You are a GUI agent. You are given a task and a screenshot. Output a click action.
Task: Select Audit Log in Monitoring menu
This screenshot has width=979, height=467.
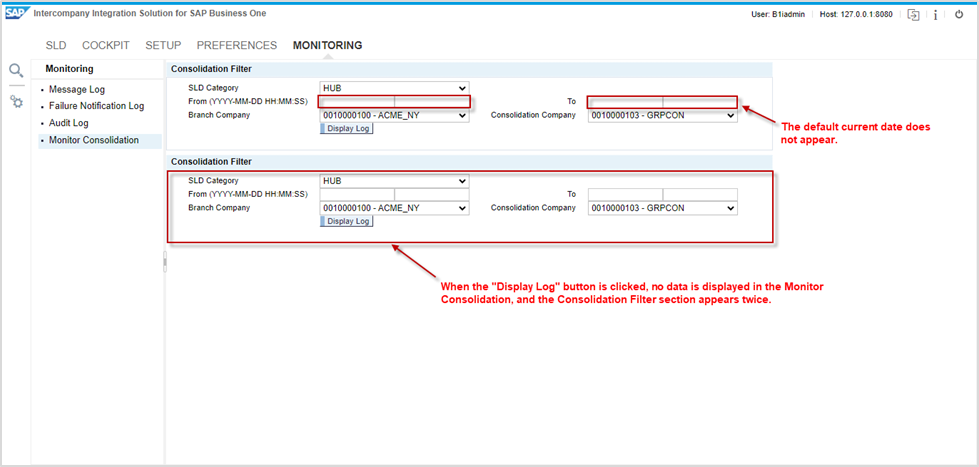coord(69,123)
